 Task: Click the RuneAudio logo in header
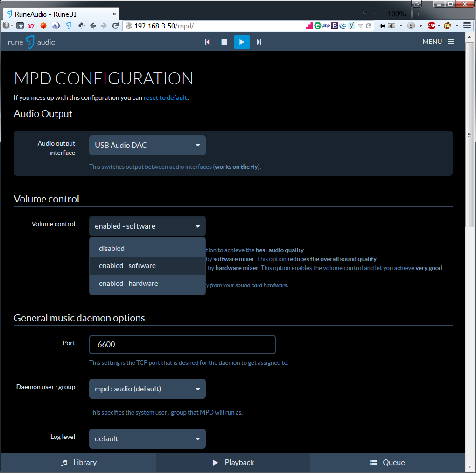(x=32, y=42)
